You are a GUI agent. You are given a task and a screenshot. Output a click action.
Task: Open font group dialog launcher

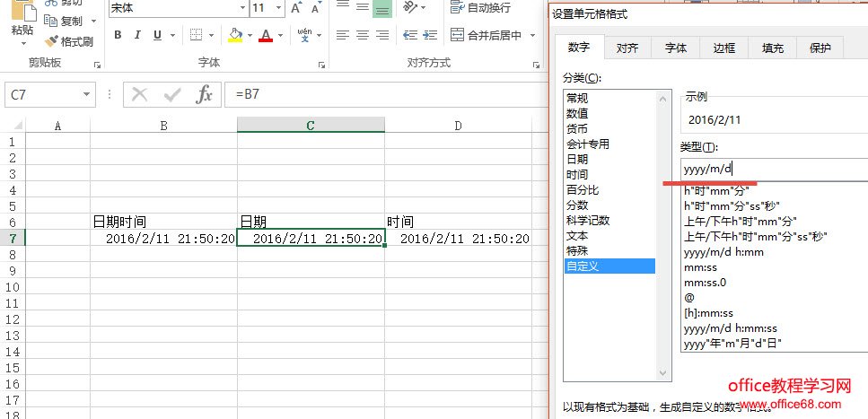[321, 65]
